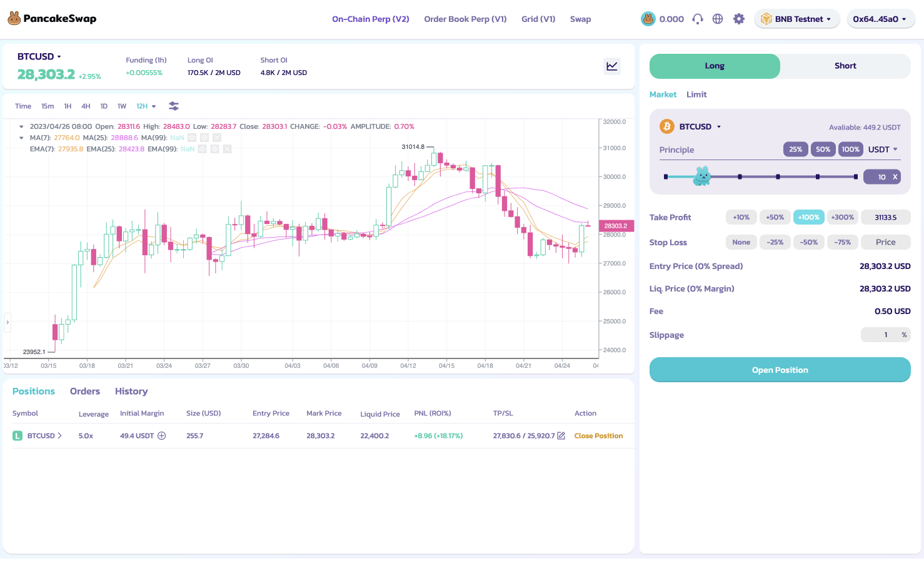Select the Limit order tab
This screenshot has height=568, width=924.
pyautogui.click(x=696, y=94)
